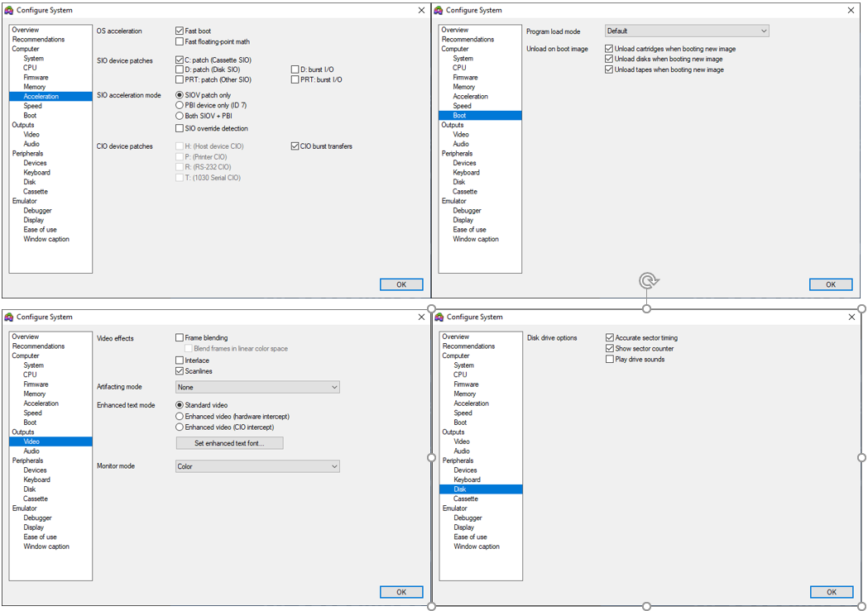Open the Artifacting mode dropdown
Screen dimensions: 868x611
click(257, 387)
